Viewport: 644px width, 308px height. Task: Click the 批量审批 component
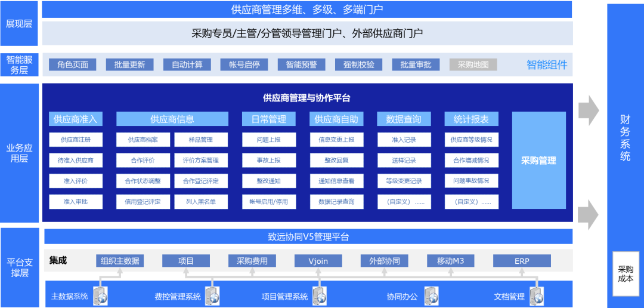tap(416, 64)
